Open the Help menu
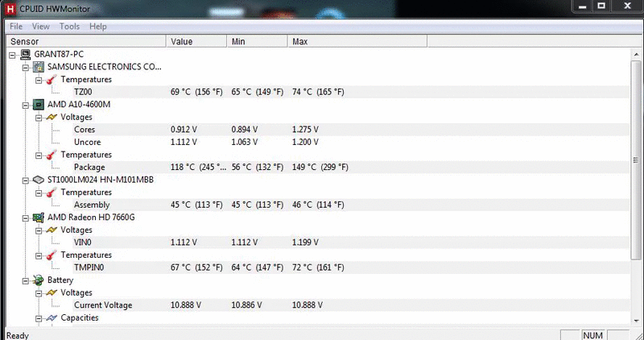The image size is (644, 340). click(98, 27)
